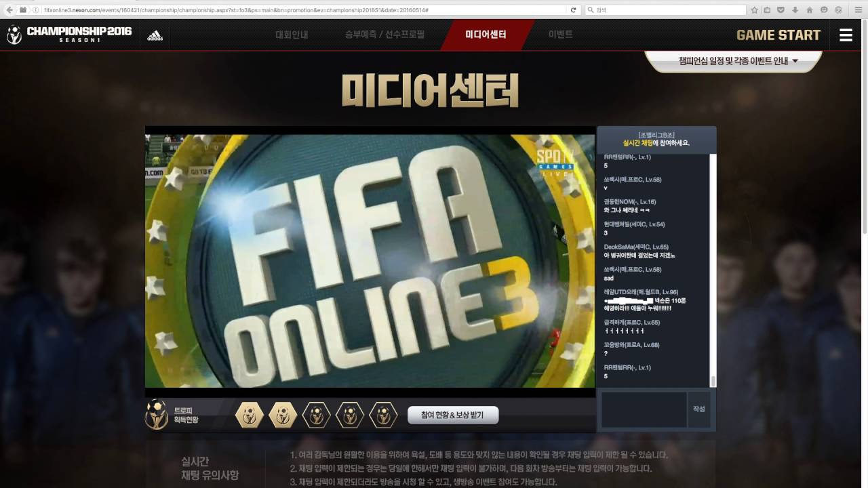The height and width of the screenshot is (488, 868).
Task: Click the adidas sponsor logo
Action: pyautogui.click(x=155, y=35)
